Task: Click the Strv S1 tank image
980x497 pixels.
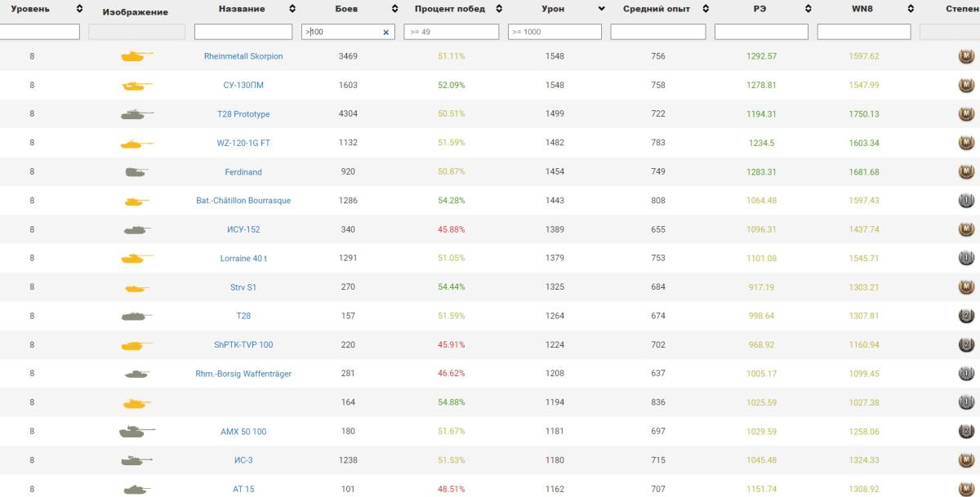Action: [x=136, y=287]
